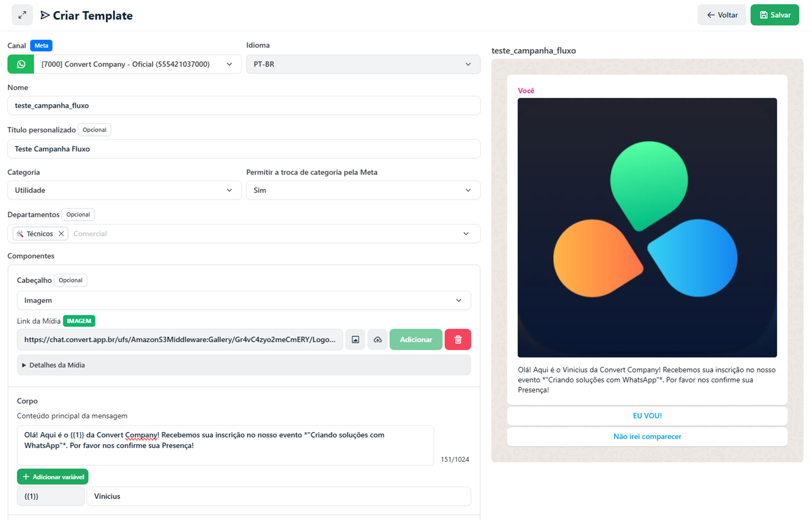The image size is (812, 520).
Task: Save the template with Salvar
Action: tap(775, 15)
